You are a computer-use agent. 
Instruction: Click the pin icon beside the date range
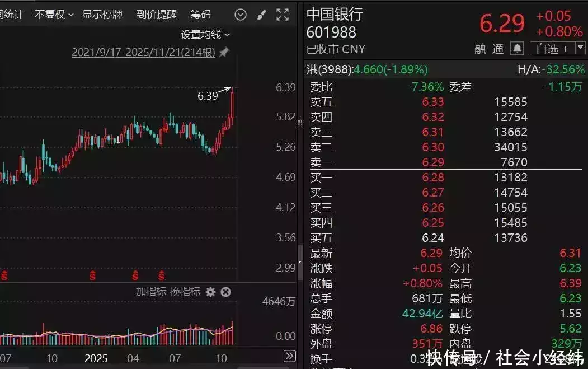tap(223, 51)
